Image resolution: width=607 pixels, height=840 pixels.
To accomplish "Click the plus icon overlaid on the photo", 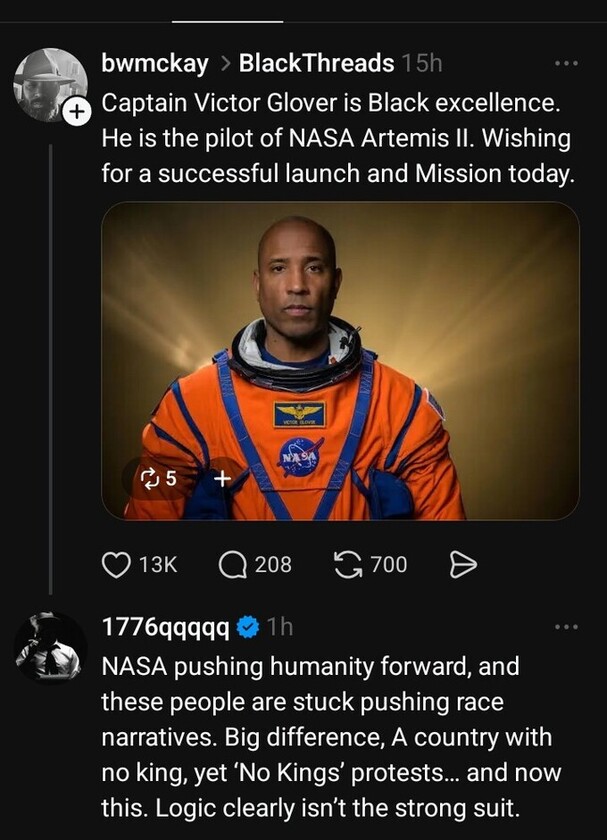I will click(222, 479).
